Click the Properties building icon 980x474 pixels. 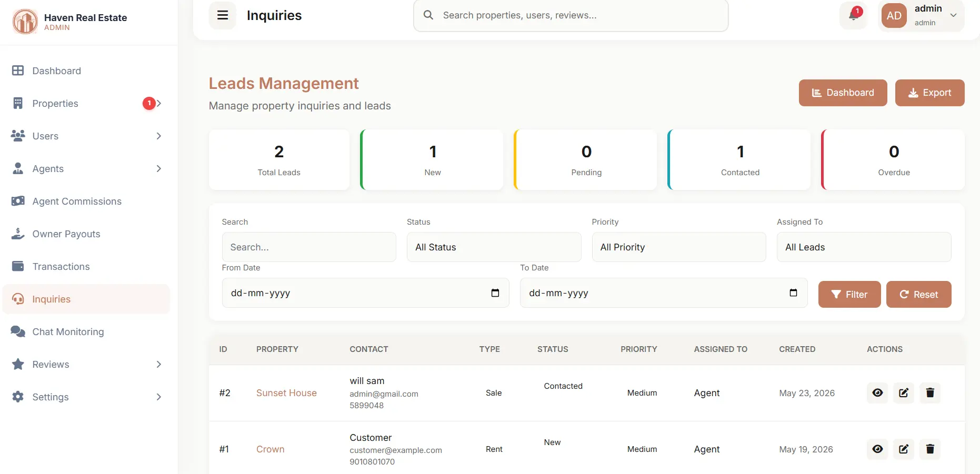tap(18, 103)
